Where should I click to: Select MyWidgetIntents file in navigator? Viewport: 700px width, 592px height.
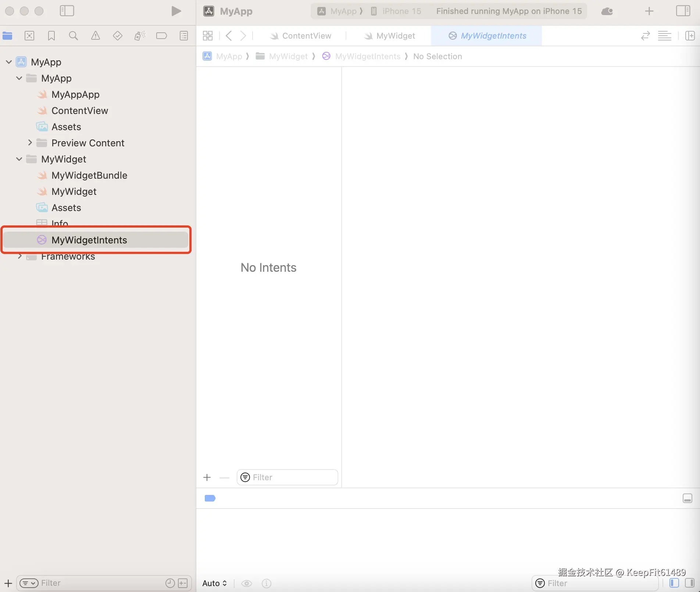click(x=96, y=240)
